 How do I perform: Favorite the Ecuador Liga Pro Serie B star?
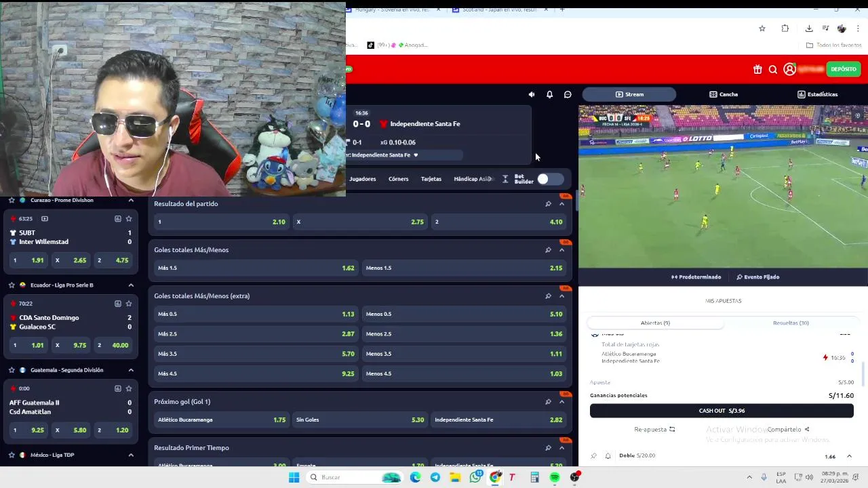coord(12,285)
